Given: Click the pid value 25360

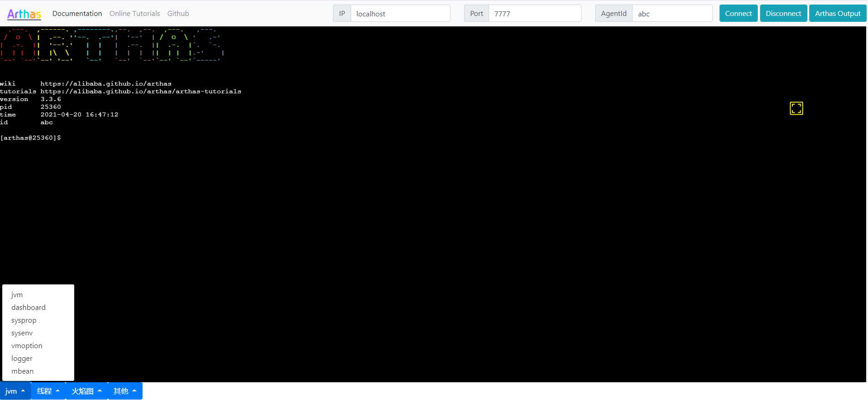Looking at the screenshot, I should (x=51, y=107).
